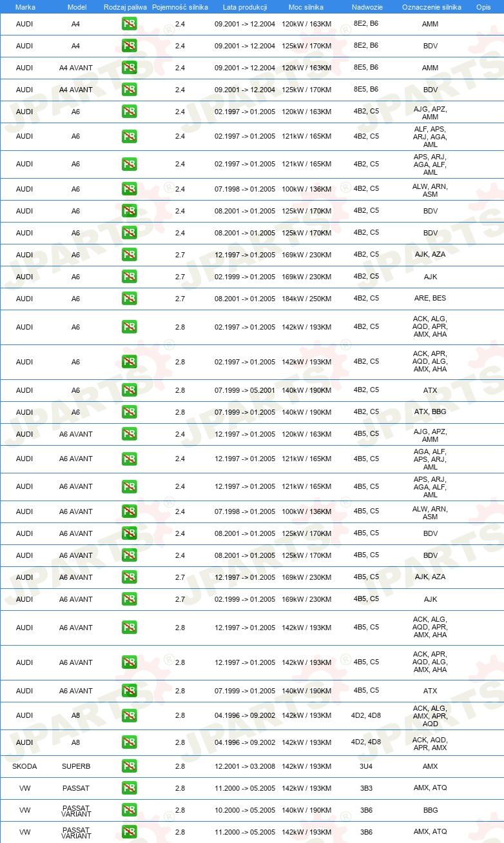Click the 07.1999 -> 05.2001 production date cell

click(245, 390)
